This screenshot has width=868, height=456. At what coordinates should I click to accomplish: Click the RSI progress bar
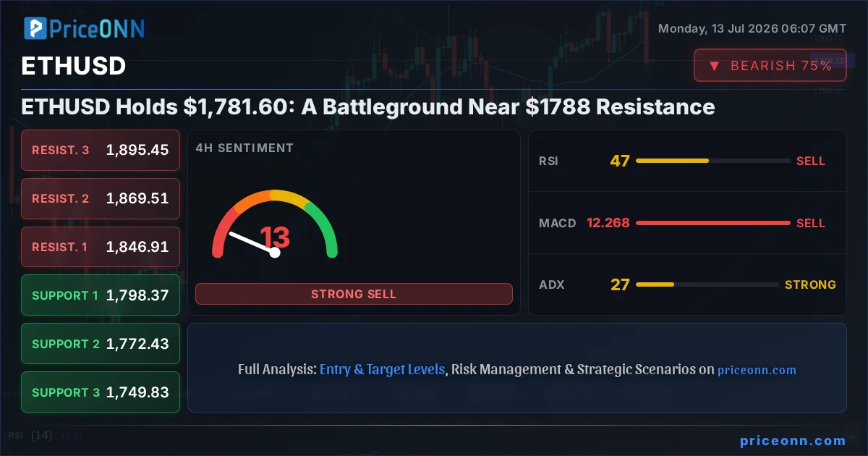[x=712, y=161]
